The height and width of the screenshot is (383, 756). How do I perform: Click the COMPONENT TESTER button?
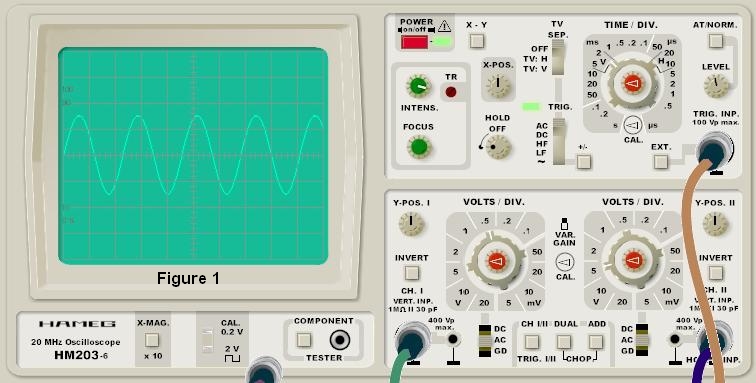click(x=303, y=340)
